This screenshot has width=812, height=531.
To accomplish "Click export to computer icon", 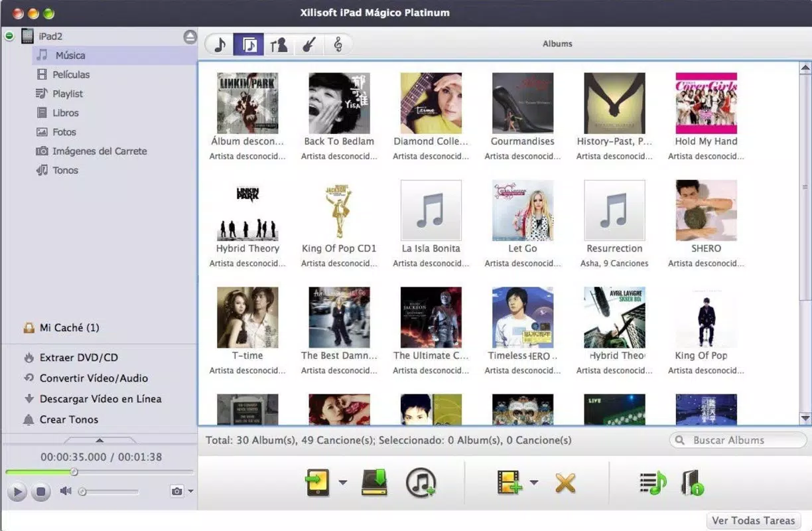I will point(374,483).
